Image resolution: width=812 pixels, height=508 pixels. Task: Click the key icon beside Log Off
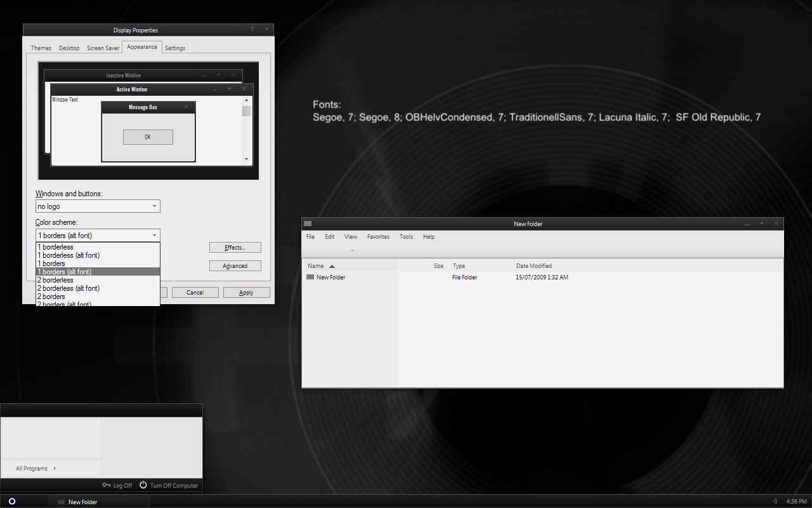pyautogui.click(x=107, y=485)
